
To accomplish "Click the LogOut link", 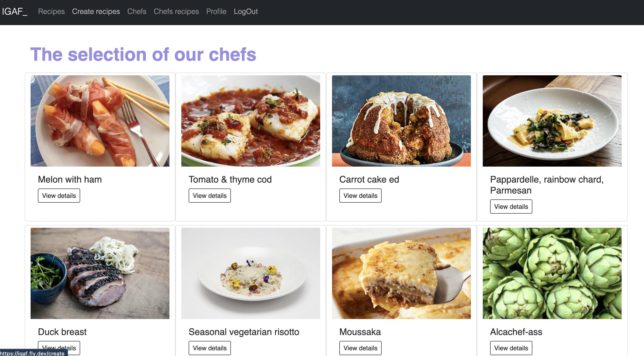I will tap(246, 11).
